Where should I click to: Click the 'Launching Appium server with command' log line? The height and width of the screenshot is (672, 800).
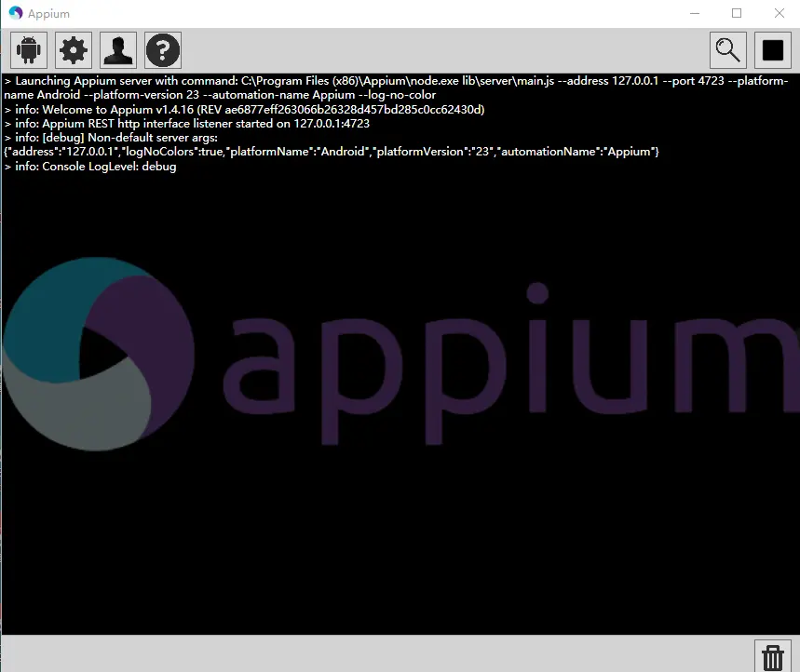[396, 81]
